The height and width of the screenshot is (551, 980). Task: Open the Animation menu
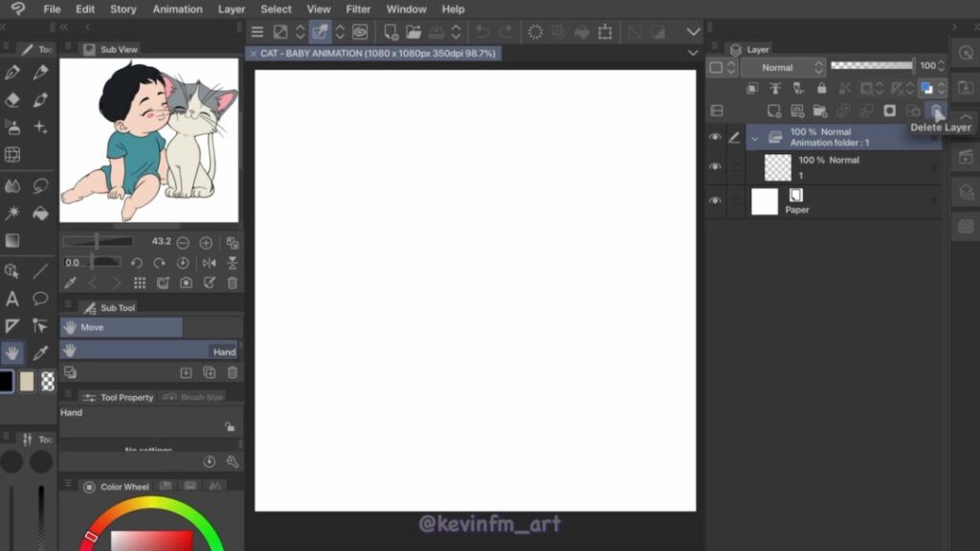(177, 10)
